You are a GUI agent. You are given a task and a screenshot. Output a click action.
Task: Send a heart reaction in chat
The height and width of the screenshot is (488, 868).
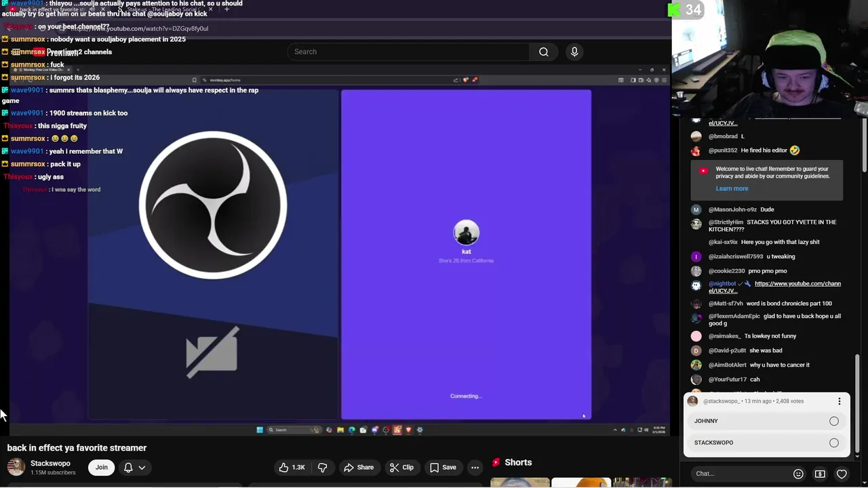[x=842, y=474]
